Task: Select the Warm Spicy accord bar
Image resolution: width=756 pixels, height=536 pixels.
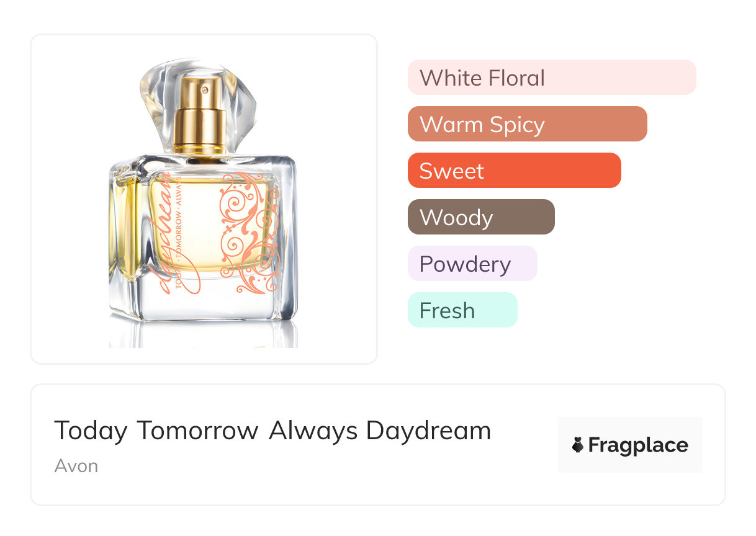Action: click(528, 124)
